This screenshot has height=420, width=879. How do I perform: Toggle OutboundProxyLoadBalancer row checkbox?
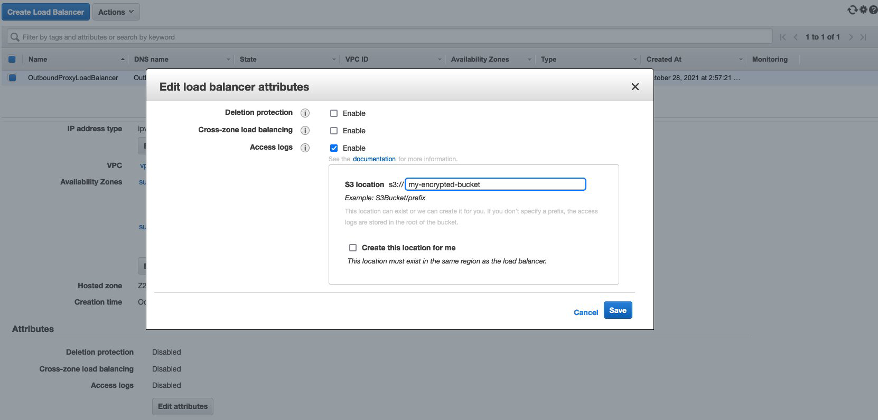(12, 78)
